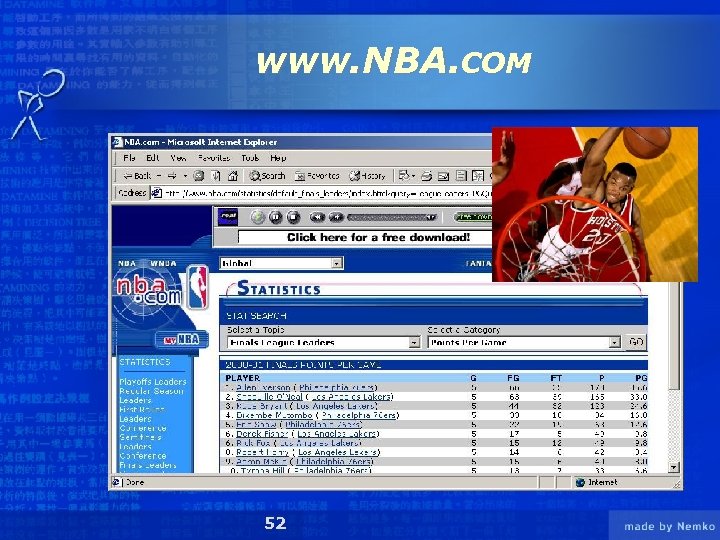Go to Home page icon

point(233,175)
